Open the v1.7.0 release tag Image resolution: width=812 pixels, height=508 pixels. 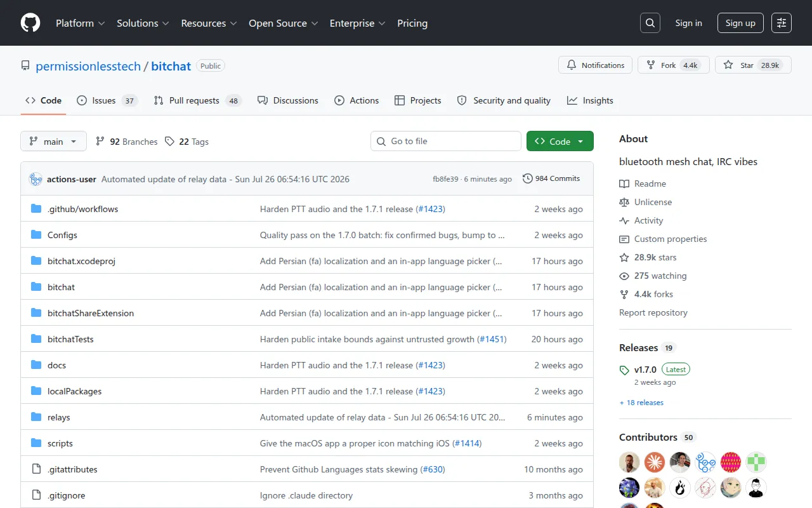coord(645,370)
